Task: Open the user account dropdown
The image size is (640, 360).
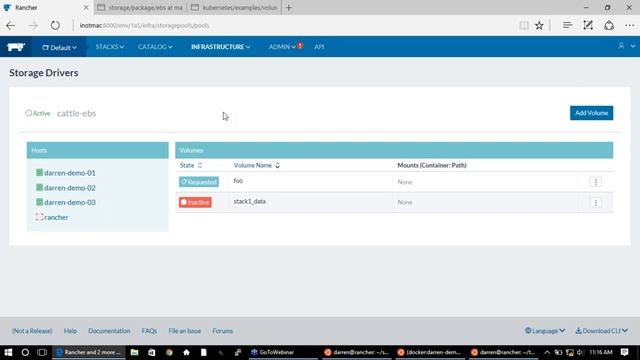Action: point(626,46)
